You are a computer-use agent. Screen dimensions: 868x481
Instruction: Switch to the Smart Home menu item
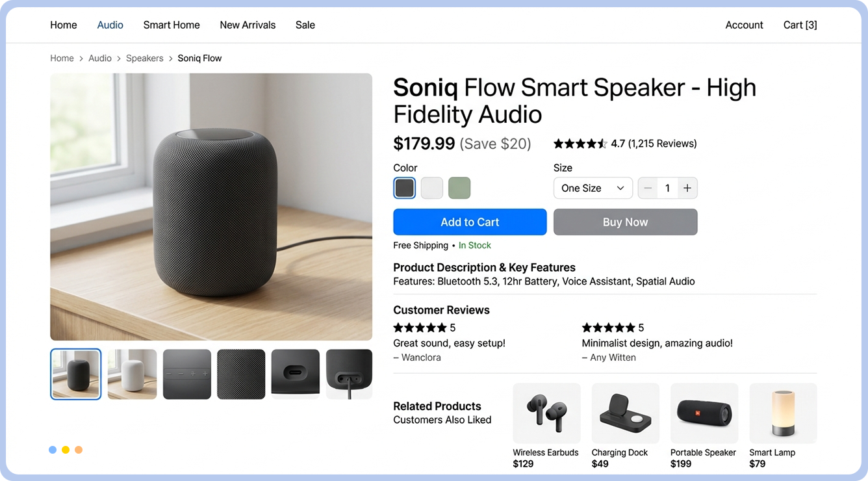pos(171,25)
